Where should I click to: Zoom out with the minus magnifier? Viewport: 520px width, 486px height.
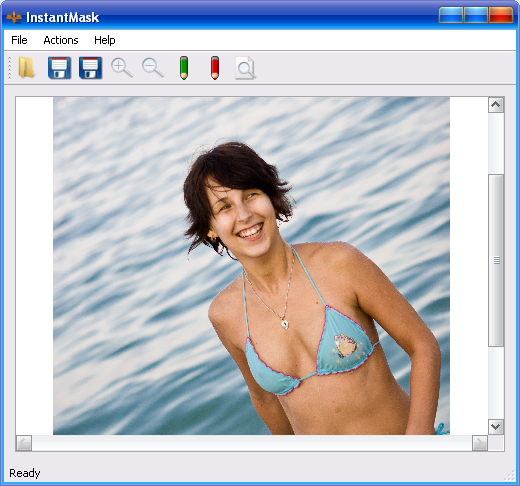[x=153, y=68]
